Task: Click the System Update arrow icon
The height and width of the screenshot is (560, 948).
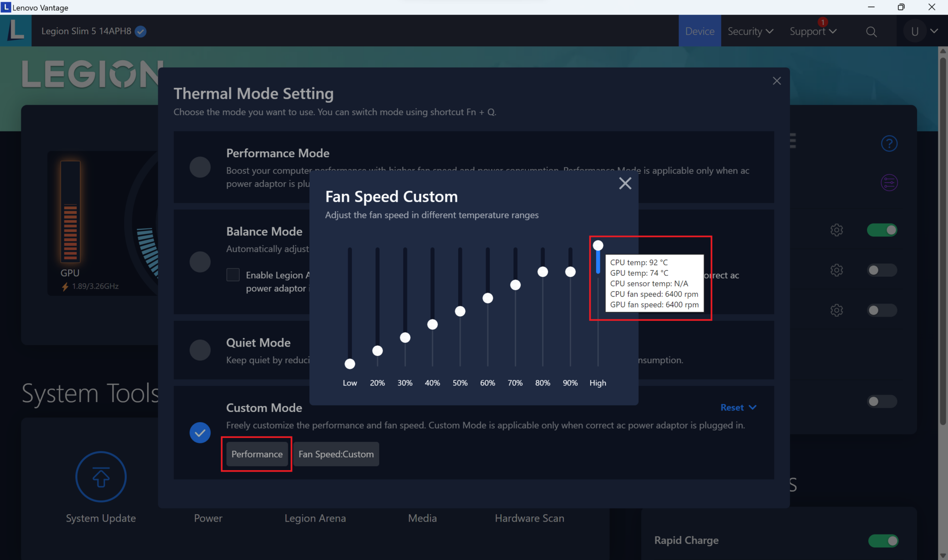Action: (x=101, y=477)
